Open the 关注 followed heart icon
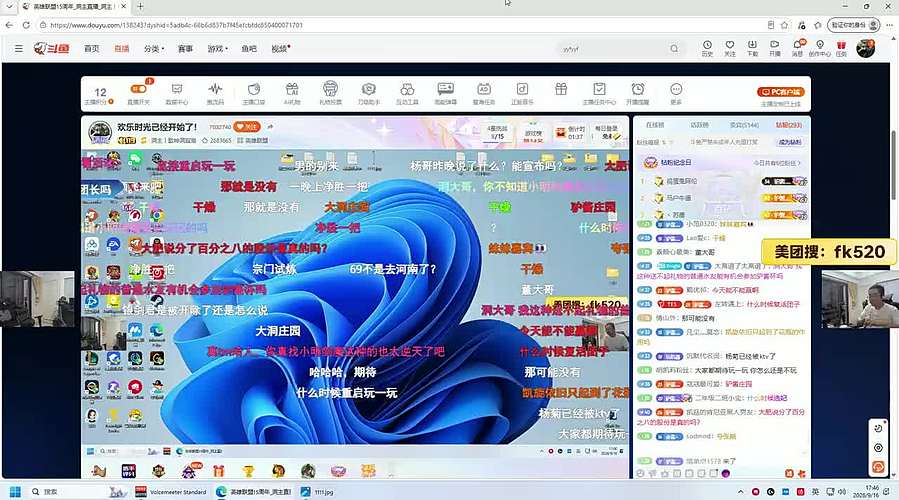Image resolution: width=899 pixels, height=500 pixels. click(729, 48)
